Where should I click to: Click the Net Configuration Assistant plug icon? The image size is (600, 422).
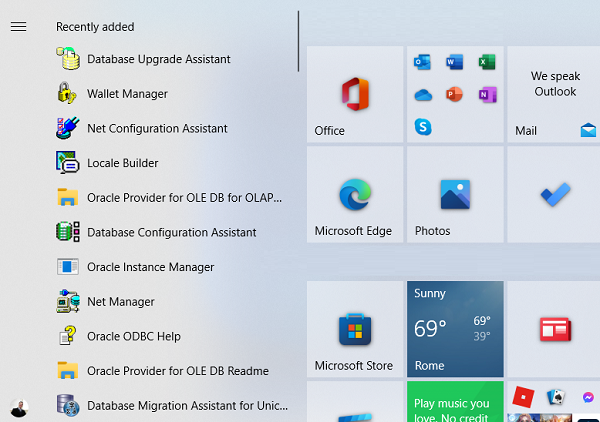pyautogui.click(x=68, y=128)
